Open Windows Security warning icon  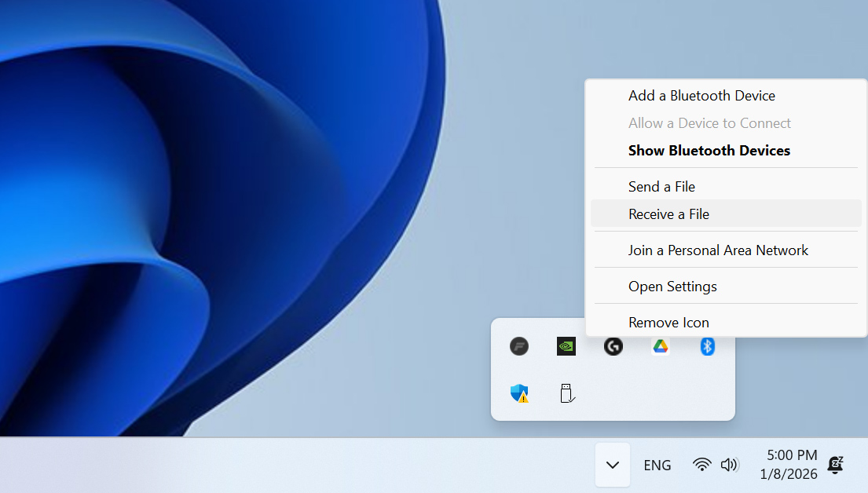tap(518, 393)
